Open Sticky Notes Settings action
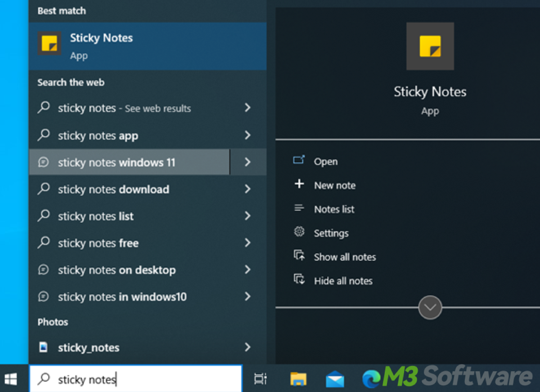Viewport: 540px width, 392px height. (331, 233)
